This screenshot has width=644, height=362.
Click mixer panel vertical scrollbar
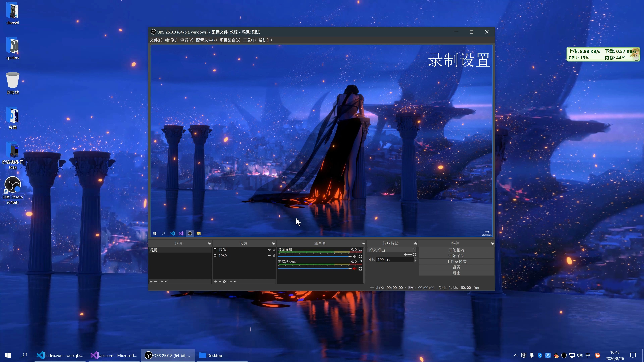pos(364,265)
